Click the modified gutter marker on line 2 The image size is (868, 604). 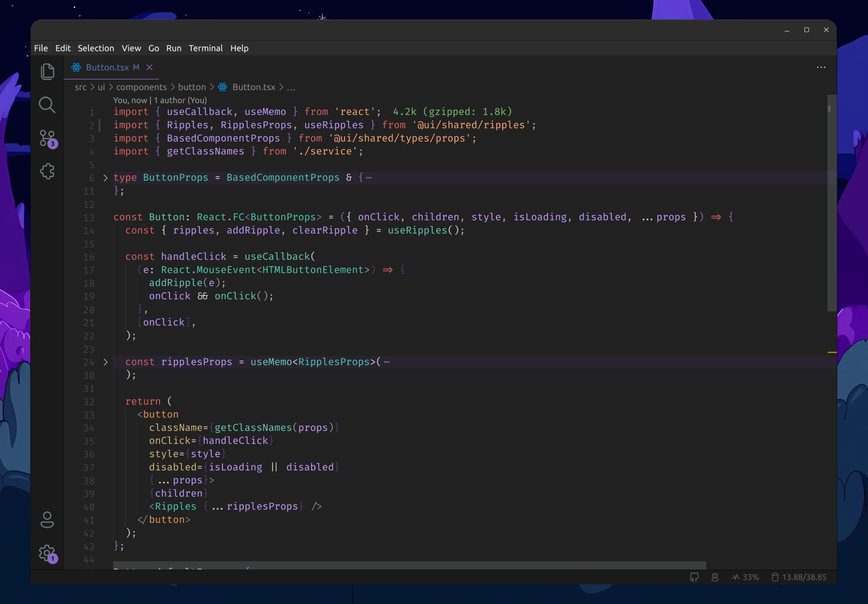pos(99,125)
